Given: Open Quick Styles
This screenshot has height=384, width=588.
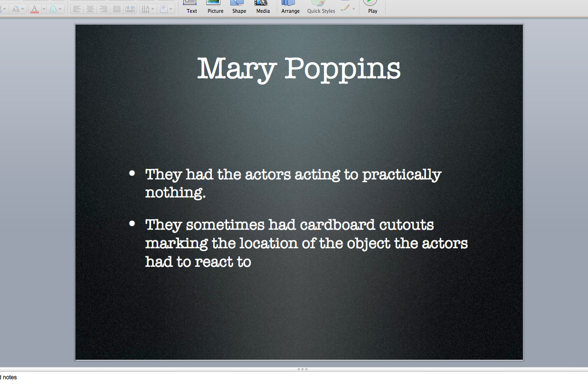Looking at the screenshot, I should click(x=321, y=7).
